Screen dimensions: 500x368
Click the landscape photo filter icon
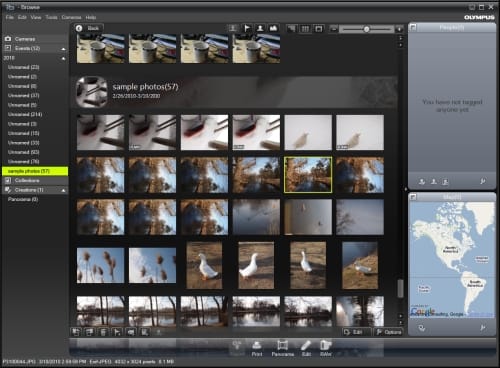tap(273, 28)
